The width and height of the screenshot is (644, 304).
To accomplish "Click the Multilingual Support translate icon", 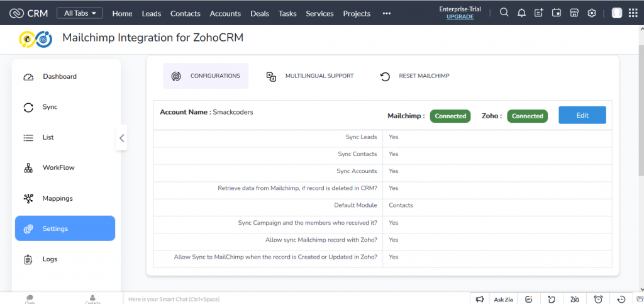I will pos(271,76).
